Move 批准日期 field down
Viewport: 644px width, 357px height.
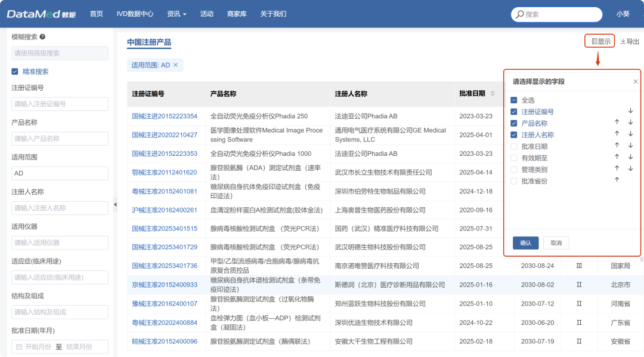[x=630, y=145]
